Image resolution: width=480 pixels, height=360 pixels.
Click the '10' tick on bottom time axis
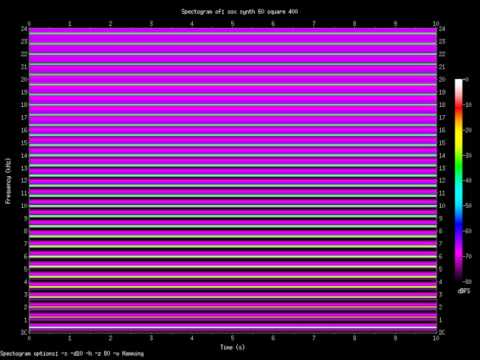[436, 338]
